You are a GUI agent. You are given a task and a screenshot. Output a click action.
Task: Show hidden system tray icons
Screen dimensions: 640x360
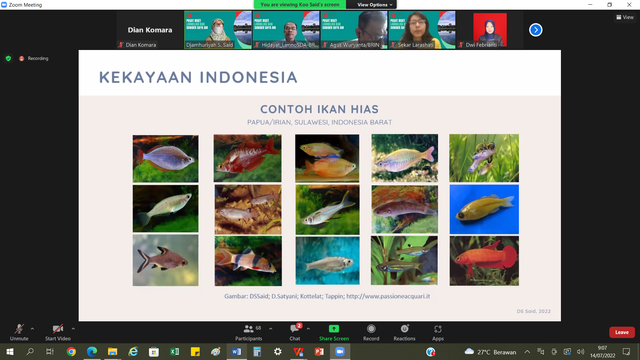pos(527,351)
